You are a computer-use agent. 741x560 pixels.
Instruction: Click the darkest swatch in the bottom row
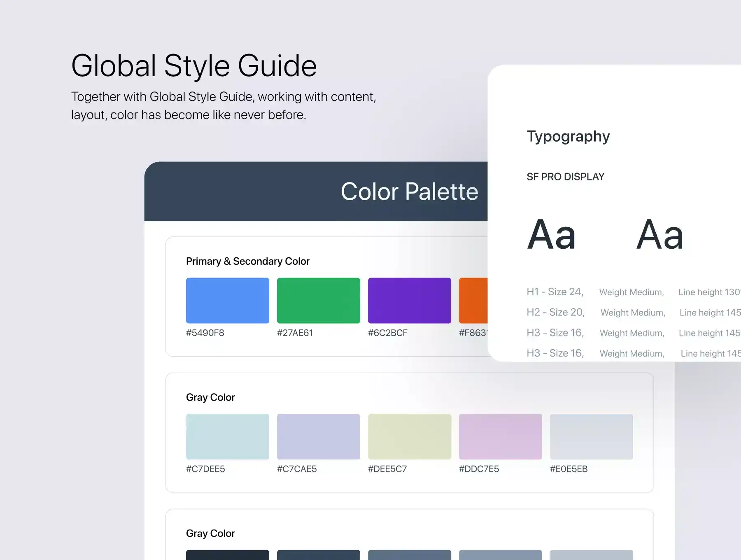[x=227, y=555]
